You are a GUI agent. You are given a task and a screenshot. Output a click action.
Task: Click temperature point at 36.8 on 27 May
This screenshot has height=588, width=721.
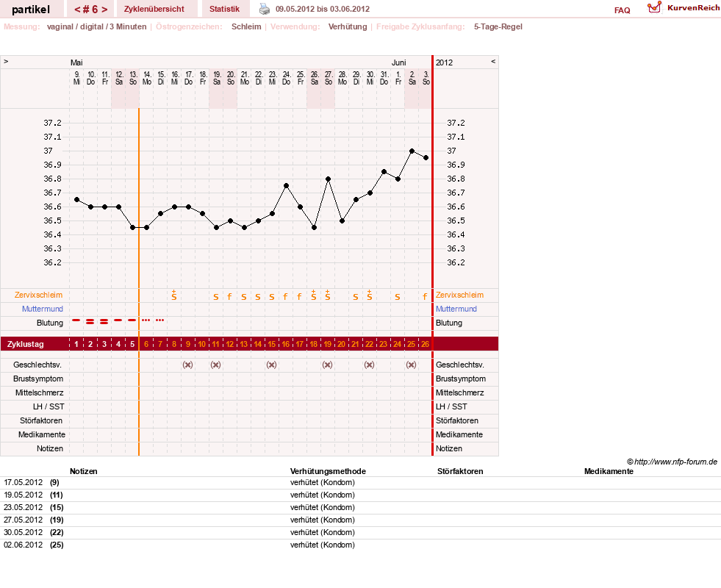click(x=328, y=179)
